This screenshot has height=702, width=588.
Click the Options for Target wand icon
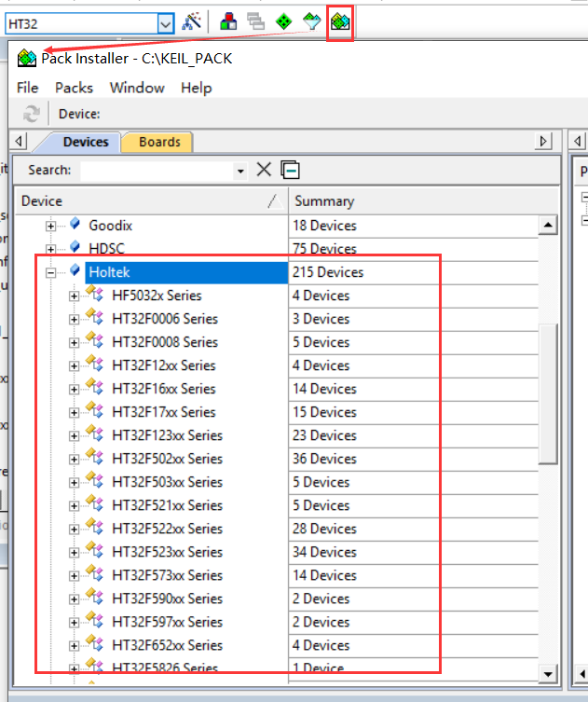(192, 21)
